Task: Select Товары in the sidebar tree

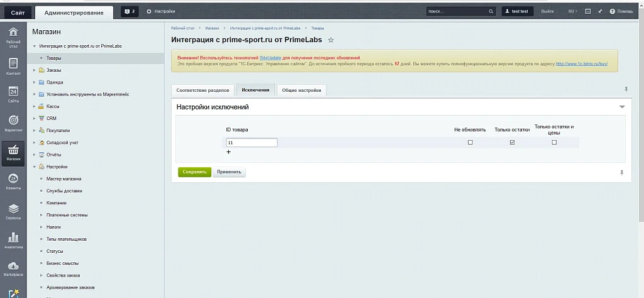Action: (x=54, y=58)
